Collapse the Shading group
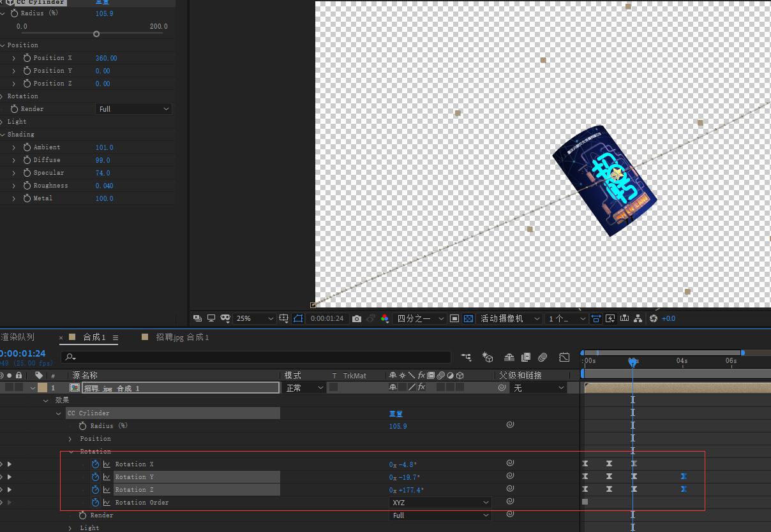This screenshot has height=532, width=771. click(x=3, y=135)
